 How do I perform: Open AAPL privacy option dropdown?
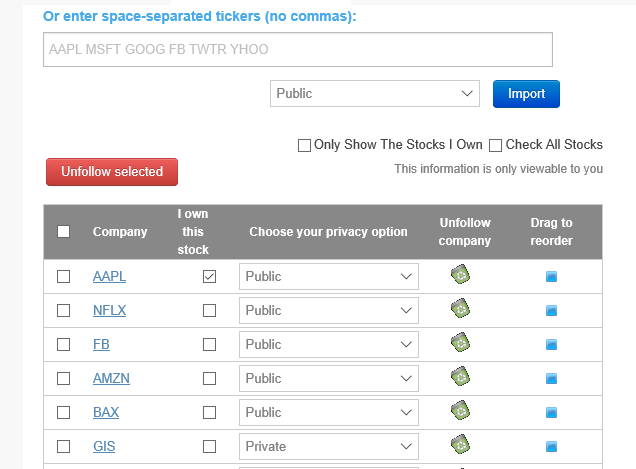(329, 277)
